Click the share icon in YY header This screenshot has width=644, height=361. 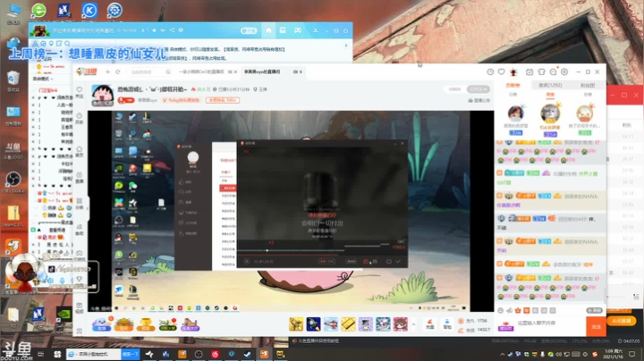(x=172, y=30)
